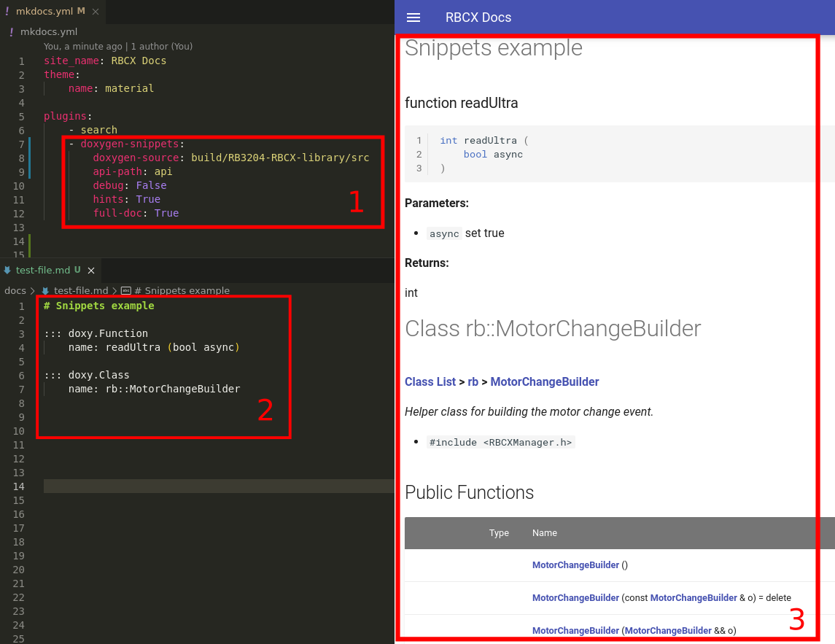Open the Class List link

click(x=430, y=381)
